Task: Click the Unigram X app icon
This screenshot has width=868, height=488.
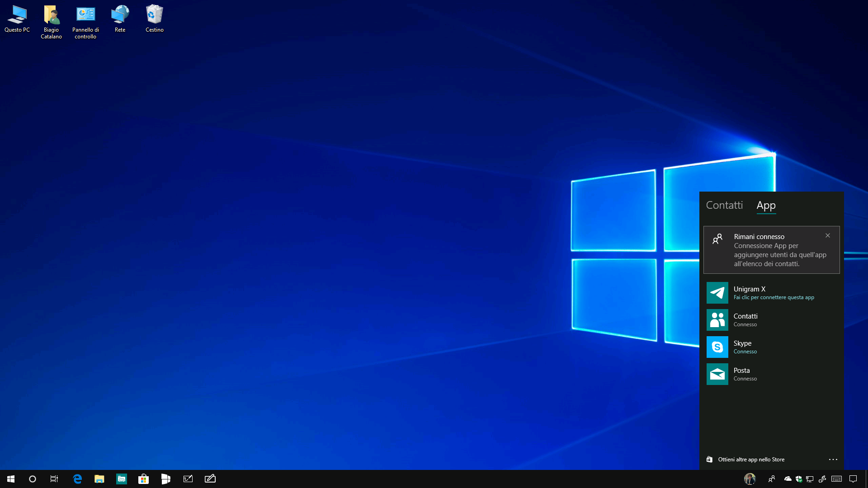Action: point(717,293)
